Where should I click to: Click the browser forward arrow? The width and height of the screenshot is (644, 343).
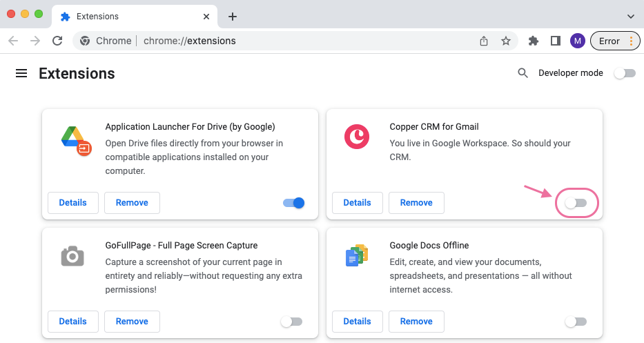point(35,41)
